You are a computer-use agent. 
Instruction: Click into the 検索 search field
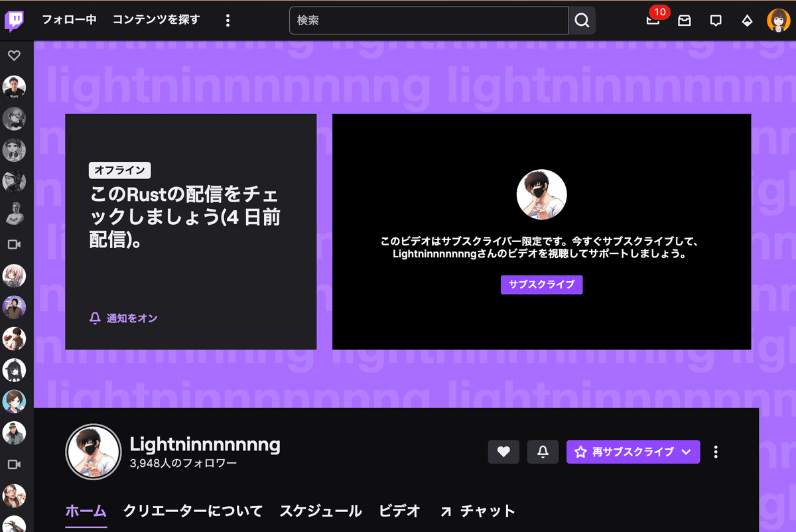(x=429, y=21)
